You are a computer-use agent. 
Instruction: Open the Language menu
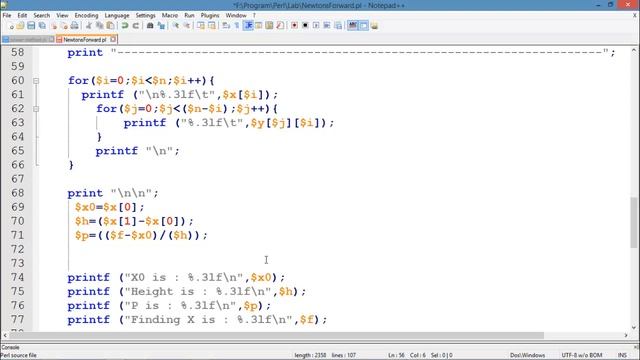[x=117, y=15]
